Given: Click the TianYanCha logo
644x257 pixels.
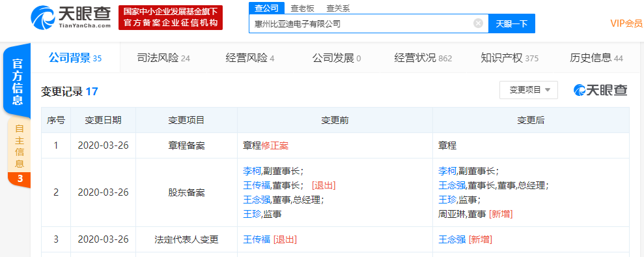Looking at the screenshot, I should point(70,17).
